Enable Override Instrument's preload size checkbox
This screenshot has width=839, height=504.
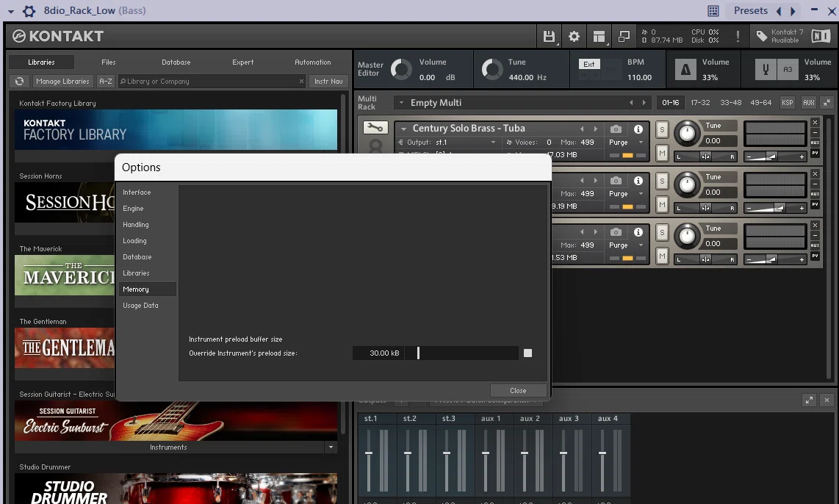pyautogui.click(x=527, y=353)
